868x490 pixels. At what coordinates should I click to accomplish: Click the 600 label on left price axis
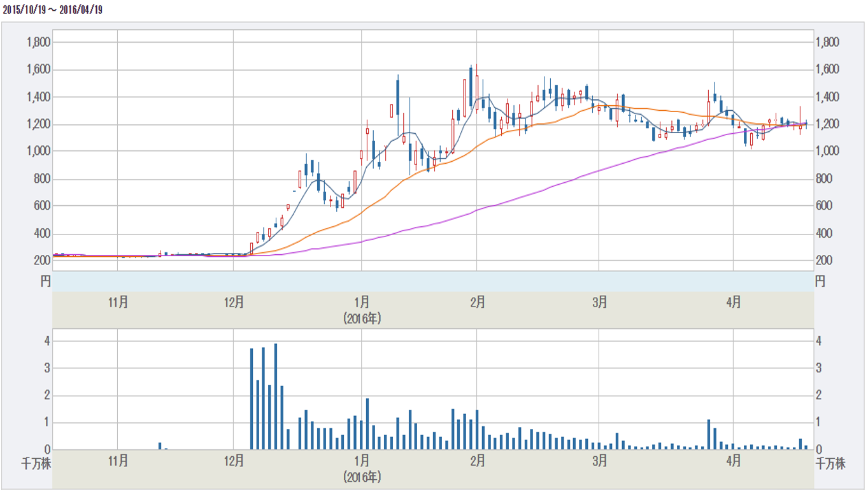click(x=42, y=206)
